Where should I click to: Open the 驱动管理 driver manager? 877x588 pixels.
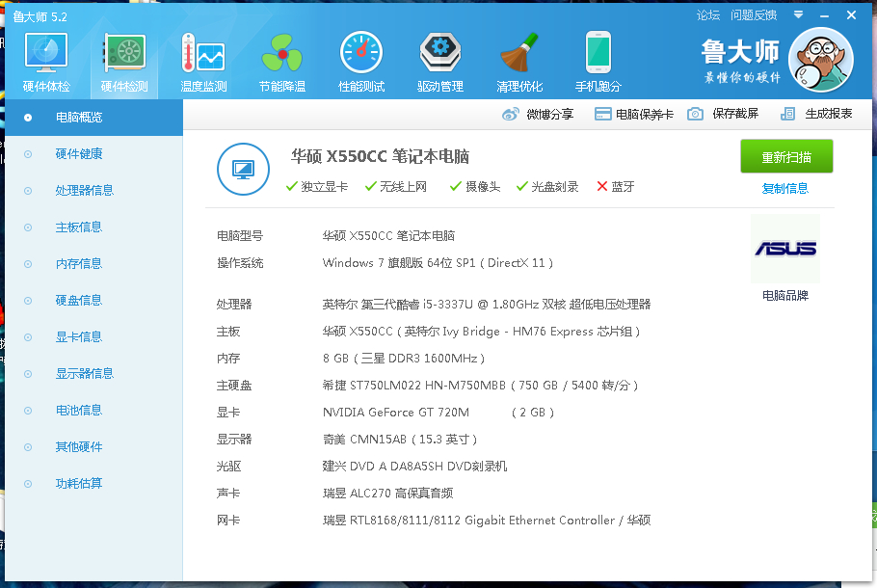439,58
